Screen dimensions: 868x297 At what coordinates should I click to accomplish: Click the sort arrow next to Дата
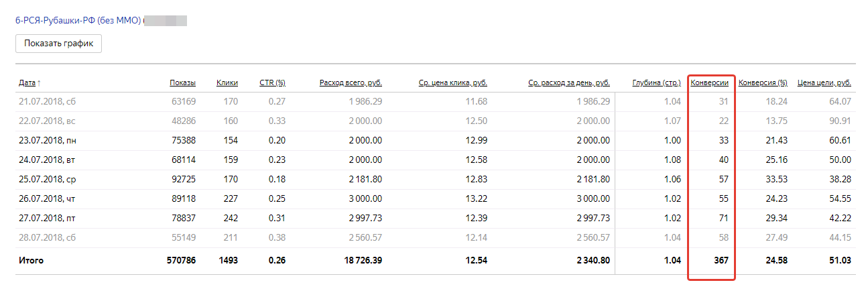click(x=39, y=82)
